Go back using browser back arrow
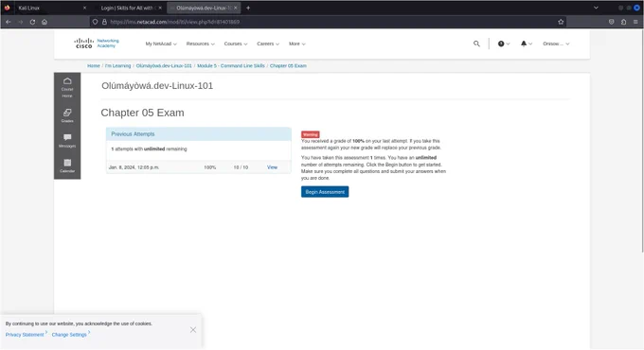This screenshot has height=350, width=644. coord(9,22)
